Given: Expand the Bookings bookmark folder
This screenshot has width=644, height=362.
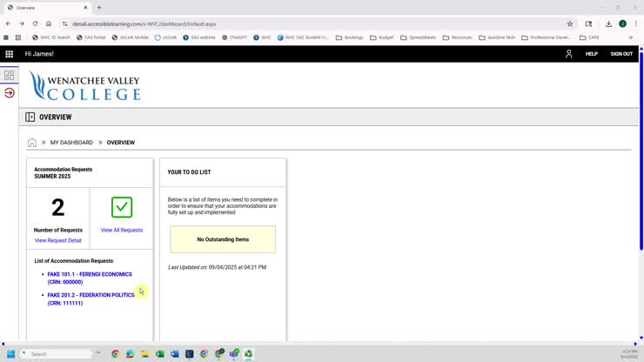Looking at the screenshot, I should [x=349, y=37].
